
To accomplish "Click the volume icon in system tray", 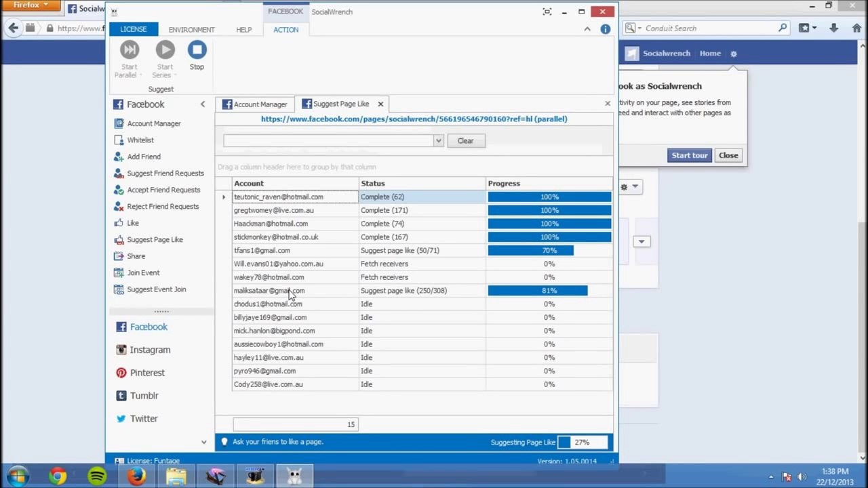I will click(802, 476).
